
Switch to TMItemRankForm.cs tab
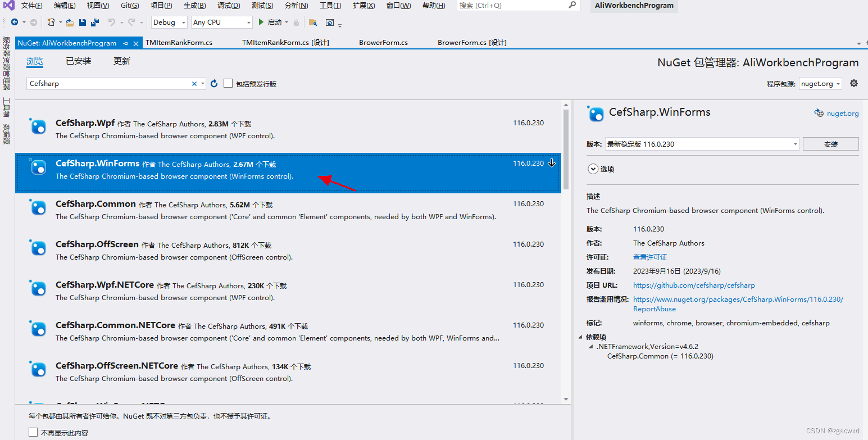click(x=179, y=43)
